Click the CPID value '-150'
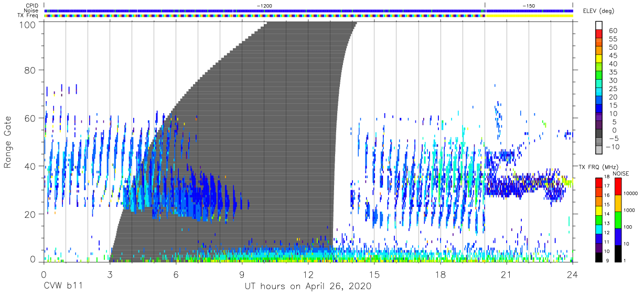Viewport: 644px width, 297px height. [x=528, y=5]
